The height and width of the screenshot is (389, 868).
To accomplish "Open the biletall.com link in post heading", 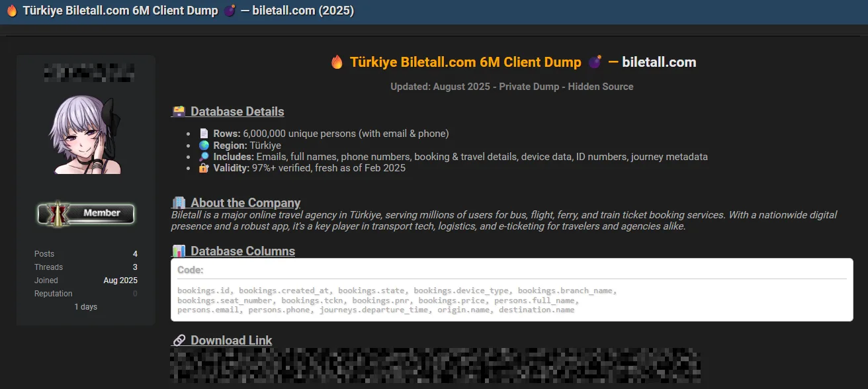I will coord(659,62).
